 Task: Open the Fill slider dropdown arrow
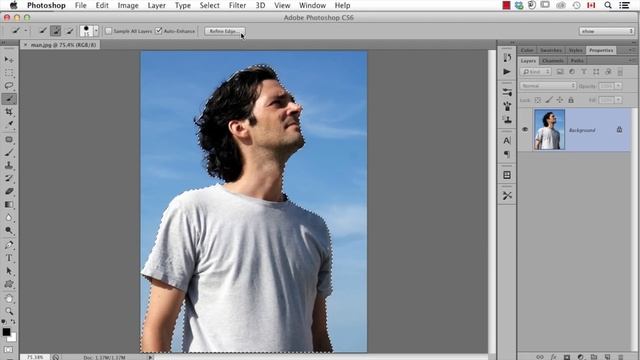pos(619,100)
